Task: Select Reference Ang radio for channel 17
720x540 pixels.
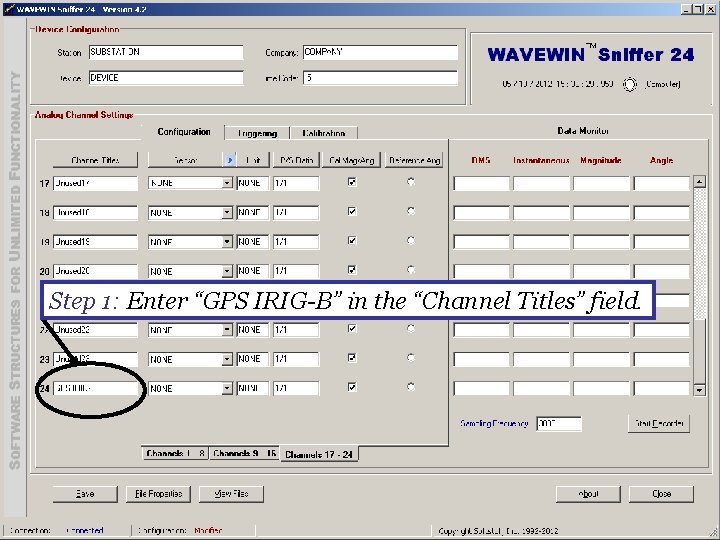Action: [411, 182]
